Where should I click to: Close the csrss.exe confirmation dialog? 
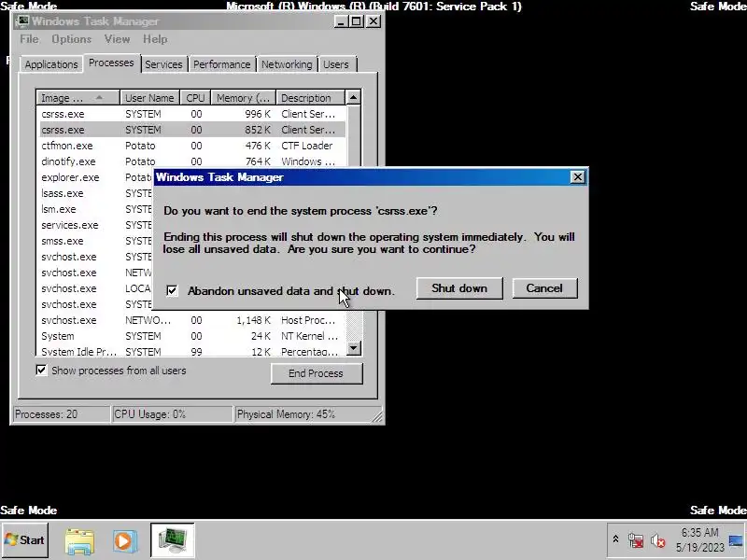(577, 177)
